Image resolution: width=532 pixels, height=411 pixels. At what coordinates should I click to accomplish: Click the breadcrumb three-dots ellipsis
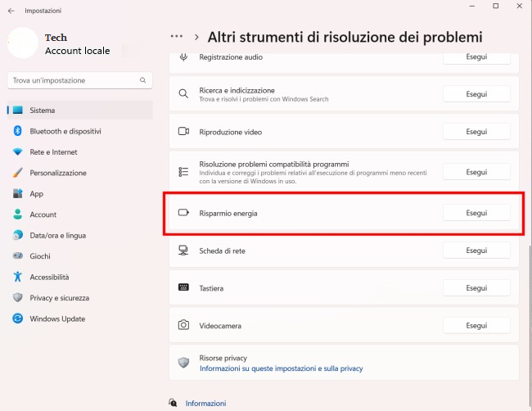pyautogui.click(x=176, y=37)
